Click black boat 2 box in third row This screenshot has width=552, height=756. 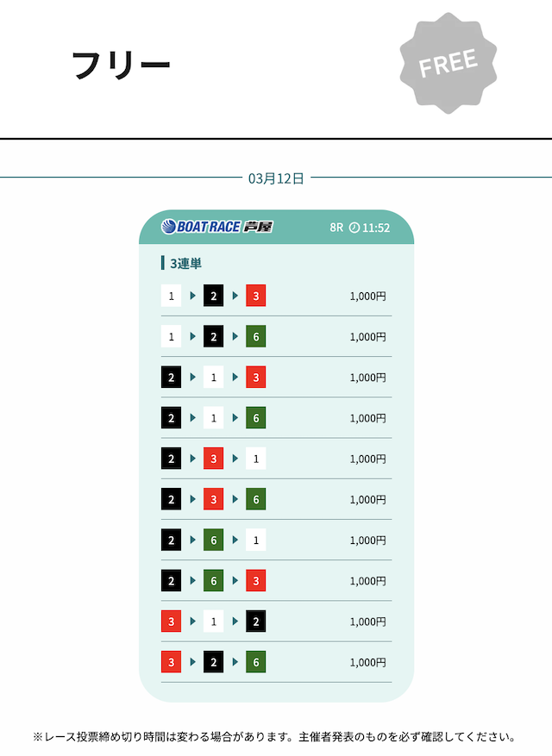[171, 377]
